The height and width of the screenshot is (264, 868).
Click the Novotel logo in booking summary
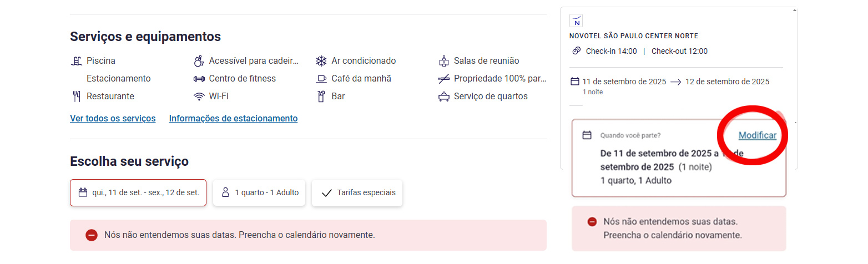[x=576, y=21]
